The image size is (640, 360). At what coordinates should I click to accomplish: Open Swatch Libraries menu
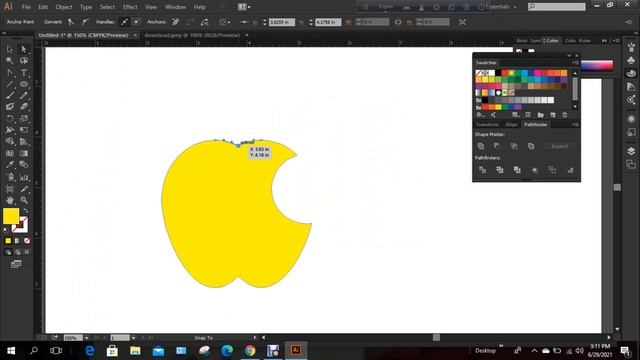pos(480,115)
